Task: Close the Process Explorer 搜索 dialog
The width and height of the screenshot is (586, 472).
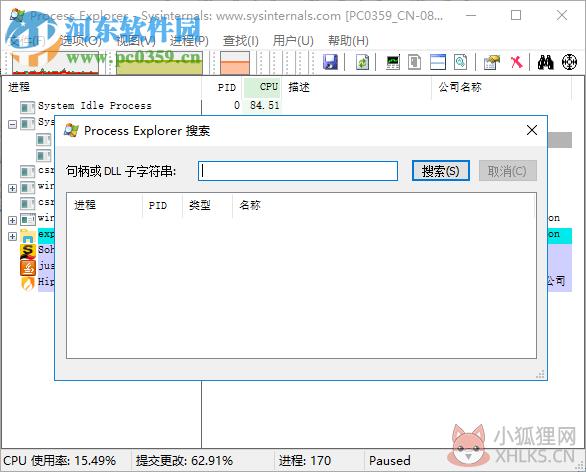Action: point(532,130)
